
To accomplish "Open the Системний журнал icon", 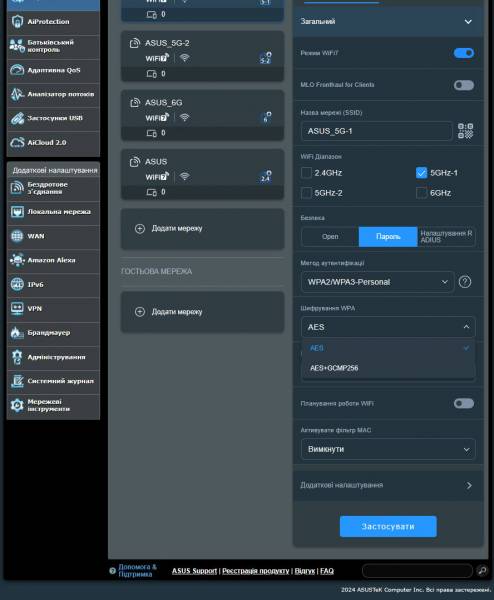I will 17,381.
